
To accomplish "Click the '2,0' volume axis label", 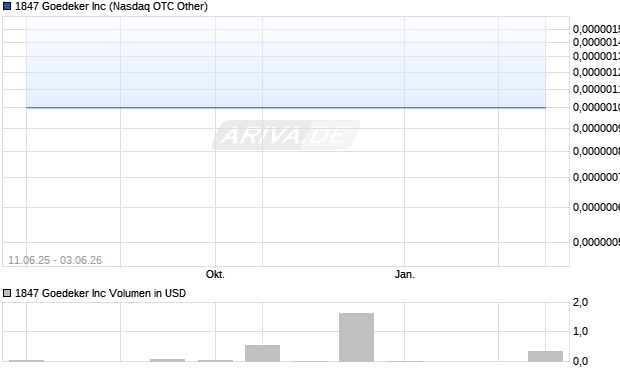I will pyautogui.click(x=580, y=303).
